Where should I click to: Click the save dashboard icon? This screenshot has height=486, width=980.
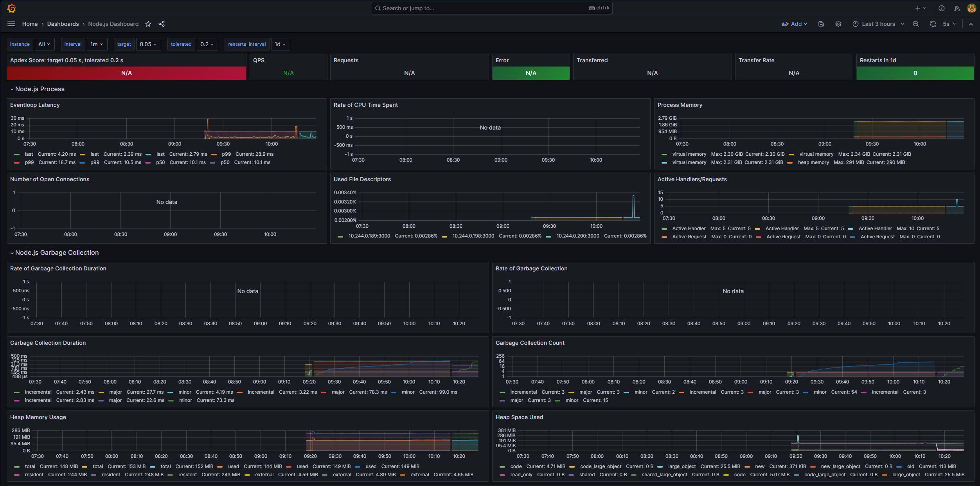(x=821, y=24)
